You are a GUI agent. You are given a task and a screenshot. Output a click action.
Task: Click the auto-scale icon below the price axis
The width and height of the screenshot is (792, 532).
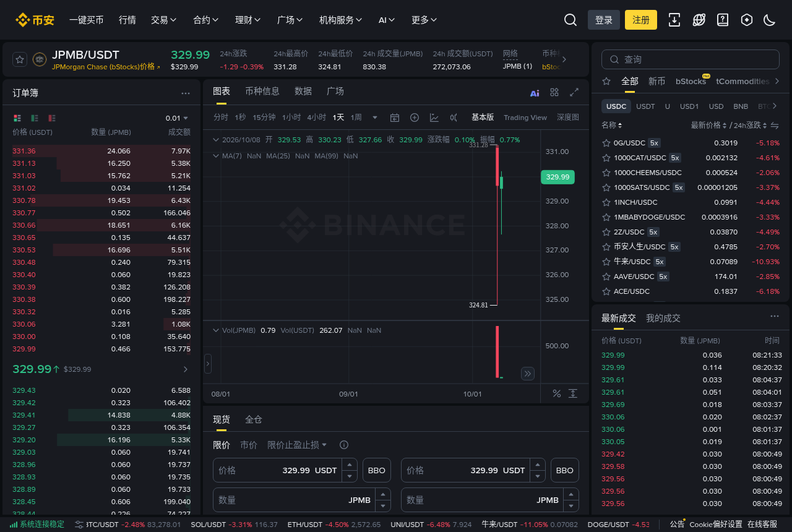click(573, 393)
